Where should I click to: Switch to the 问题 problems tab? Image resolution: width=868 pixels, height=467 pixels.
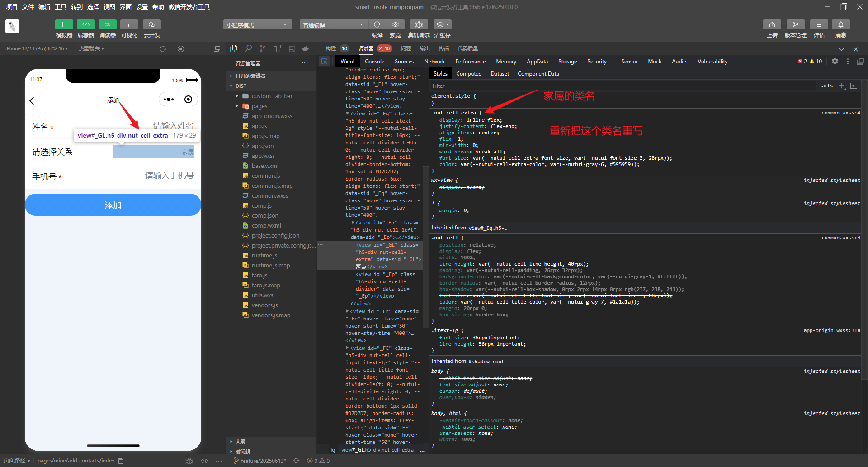pos(406,48)
